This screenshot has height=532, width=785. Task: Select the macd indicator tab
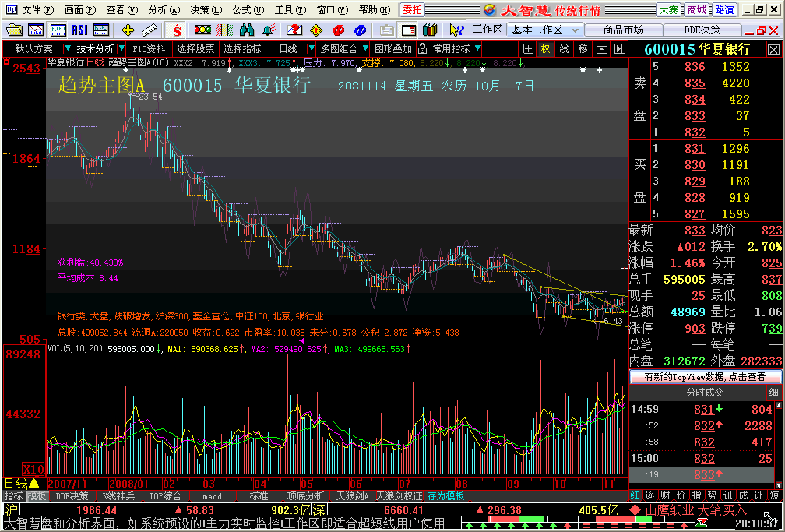(213, 496)
